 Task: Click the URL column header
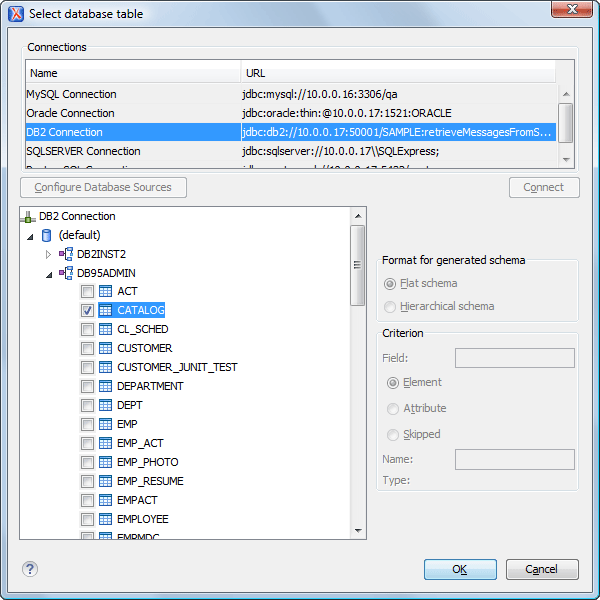(x=398, y=73)
